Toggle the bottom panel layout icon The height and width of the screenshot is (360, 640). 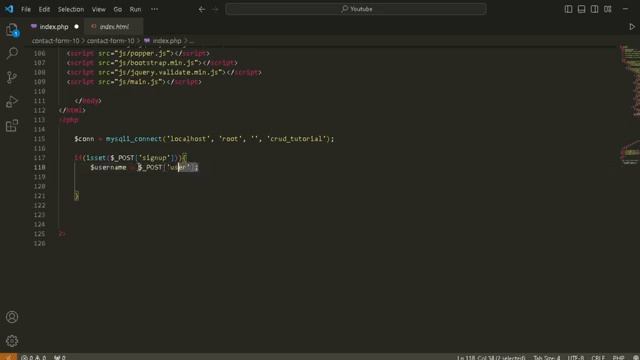(x=581, y=9)
